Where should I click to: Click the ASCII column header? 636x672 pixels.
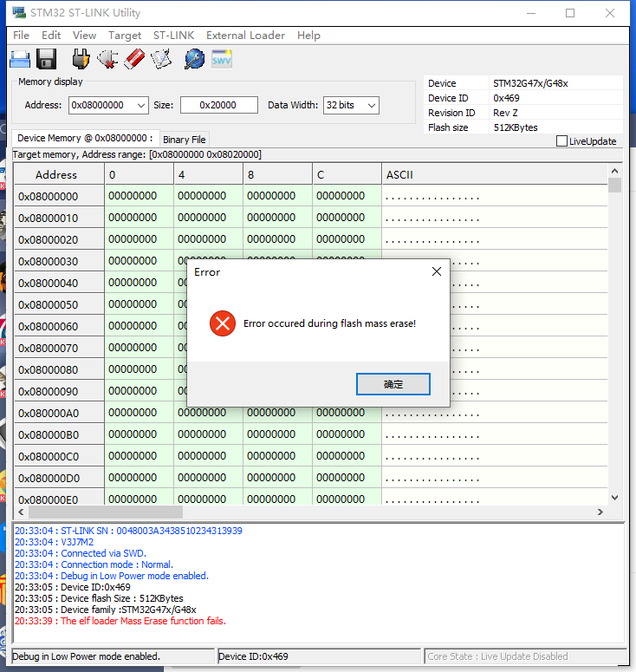(x=495, y=175)
